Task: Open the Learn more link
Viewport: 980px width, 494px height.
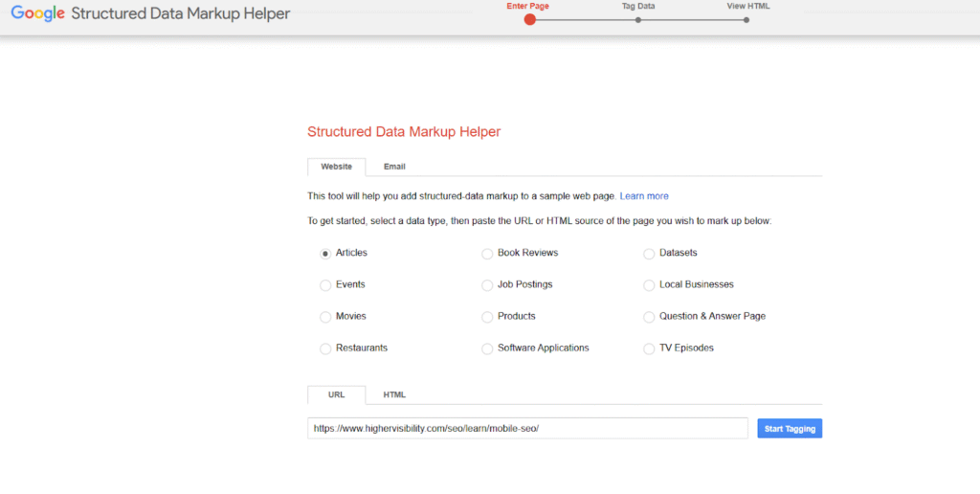Action: (x=644, y=196)
